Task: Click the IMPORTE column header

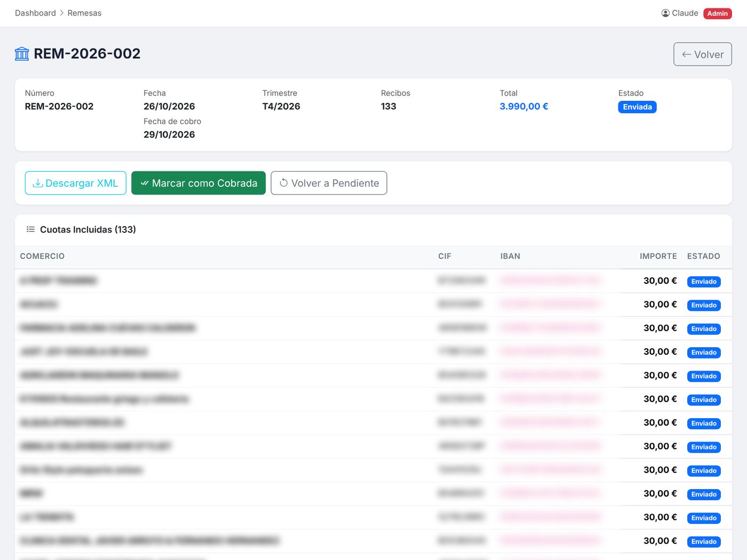Action: point(658,256)
